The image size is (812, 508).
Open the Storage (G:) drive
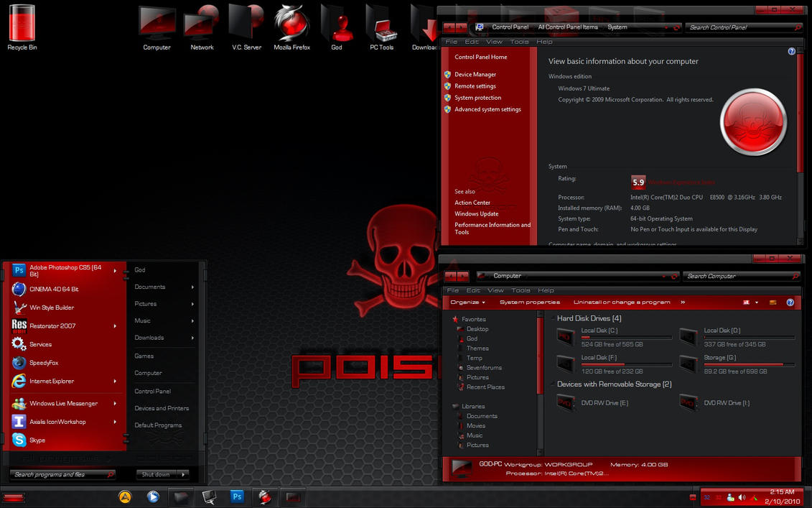[737, 364]
